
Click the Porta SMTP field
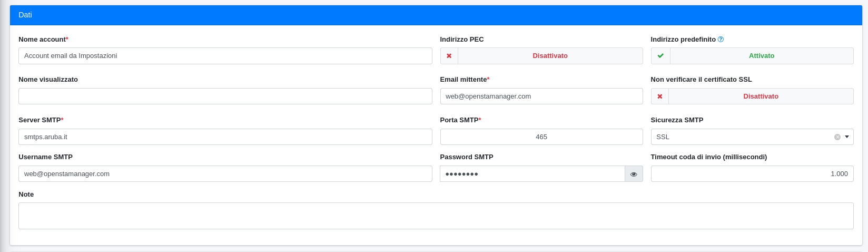pos(541,137)
